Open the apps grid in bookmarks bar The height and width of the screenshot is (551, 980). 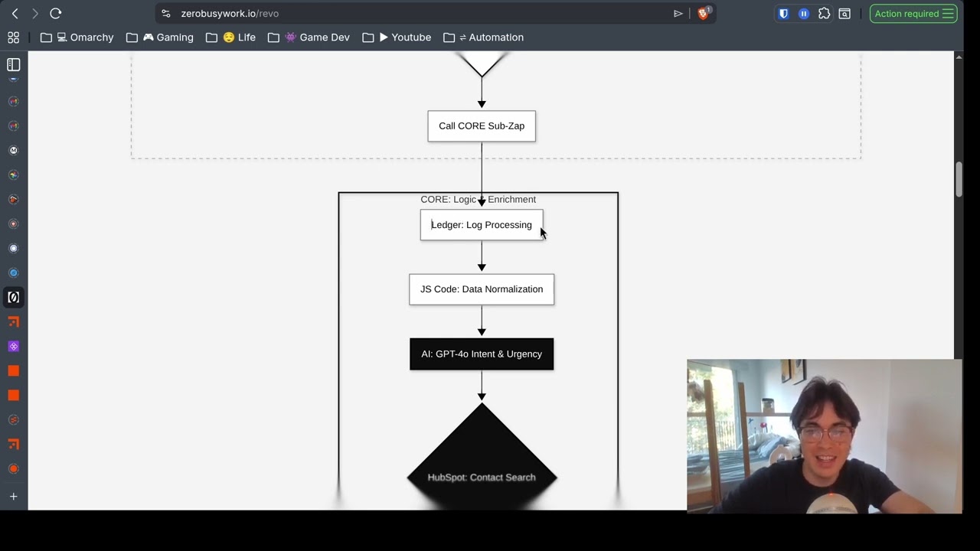pos(13,37)
